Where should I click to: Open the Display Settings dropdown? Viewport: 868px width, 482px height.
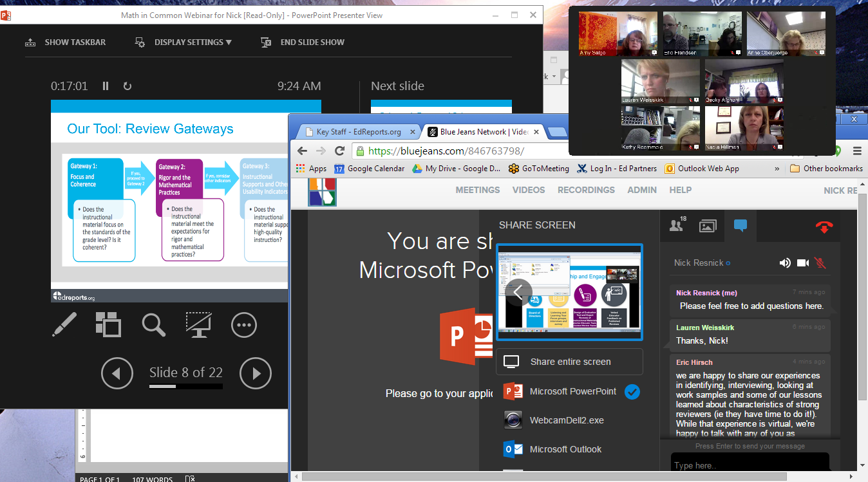tap(183, 42)
